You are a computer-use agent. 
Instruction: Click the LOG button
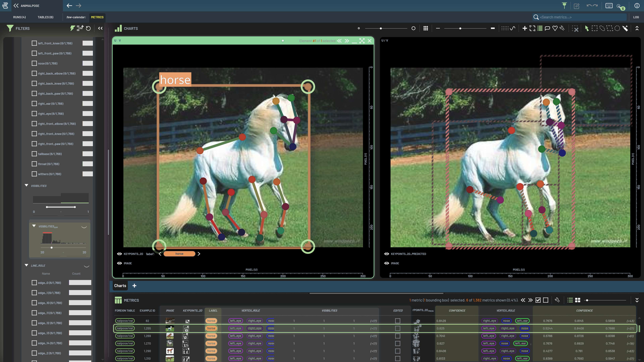pyautogui.click(x=636, y=17)
